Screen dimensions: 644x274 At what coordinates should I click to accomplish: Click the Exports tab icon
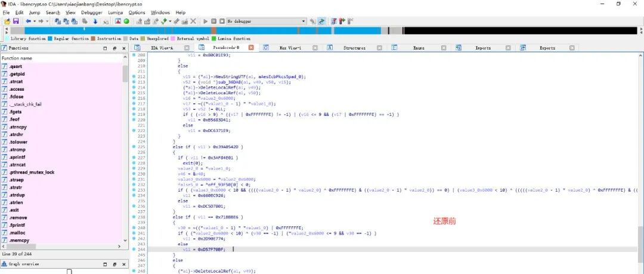pyautogui.click(x=523, y=48)
